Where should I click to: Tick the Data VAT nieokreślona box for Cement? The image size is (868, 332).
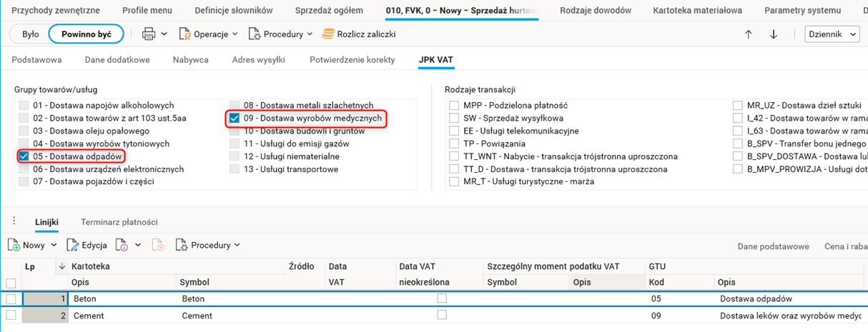442,315
